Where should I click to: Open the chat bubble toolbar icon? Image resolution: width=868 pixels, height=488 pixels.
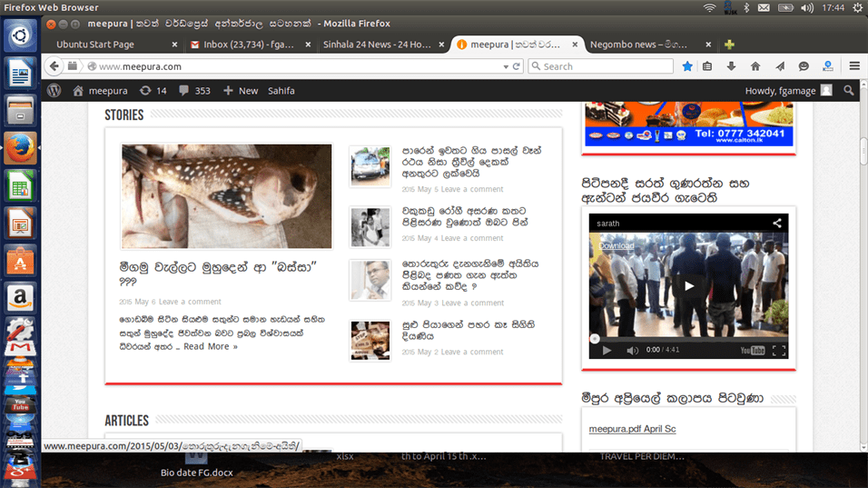point(804,66)
